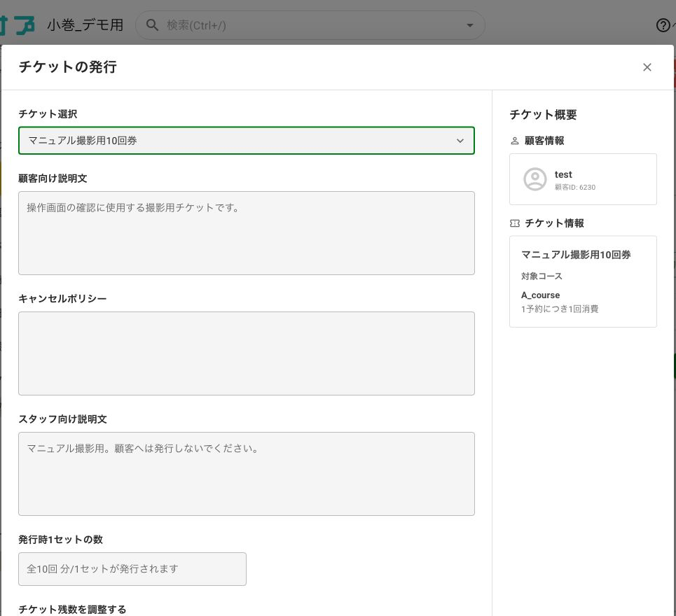The width and height of the screenshot is (676, 616).
Task: Click the 発行時1セットの数 input field
Action: pyautogui.click(x=132, y=569)
